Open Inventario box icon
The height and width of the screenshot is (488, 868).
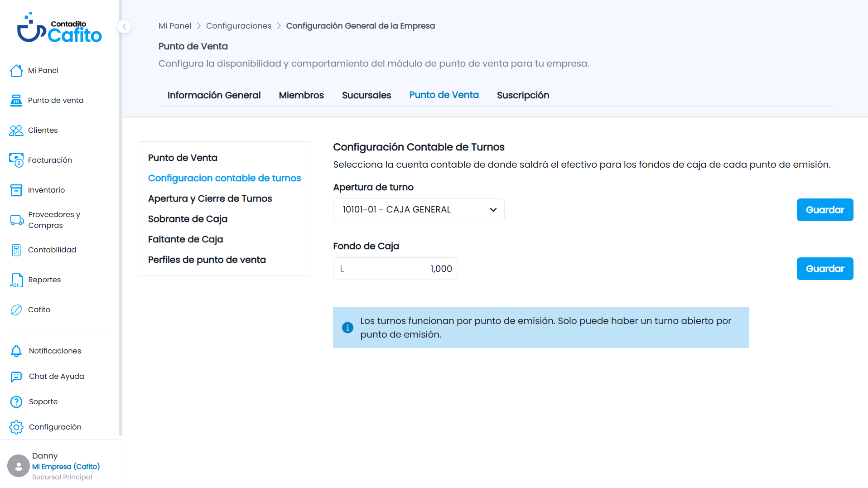(x=16, y=190)
